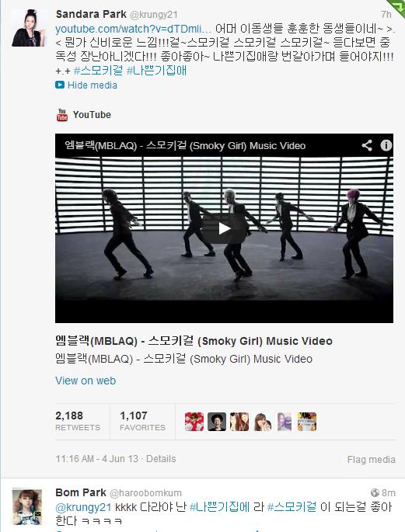The width and height of the screenshot is (405, 532).
Task: Open first red avatar among favoriters
Action: click(194, 422)
